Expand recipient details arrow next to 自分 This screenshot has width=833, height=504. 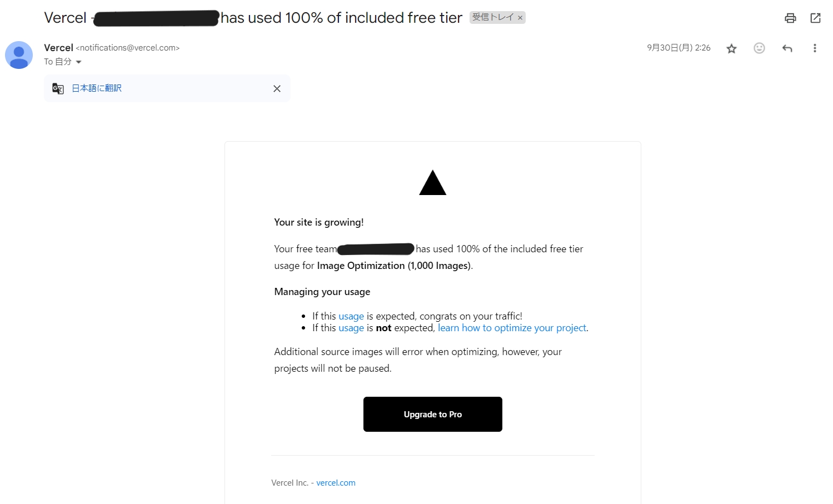pos(79,62)
